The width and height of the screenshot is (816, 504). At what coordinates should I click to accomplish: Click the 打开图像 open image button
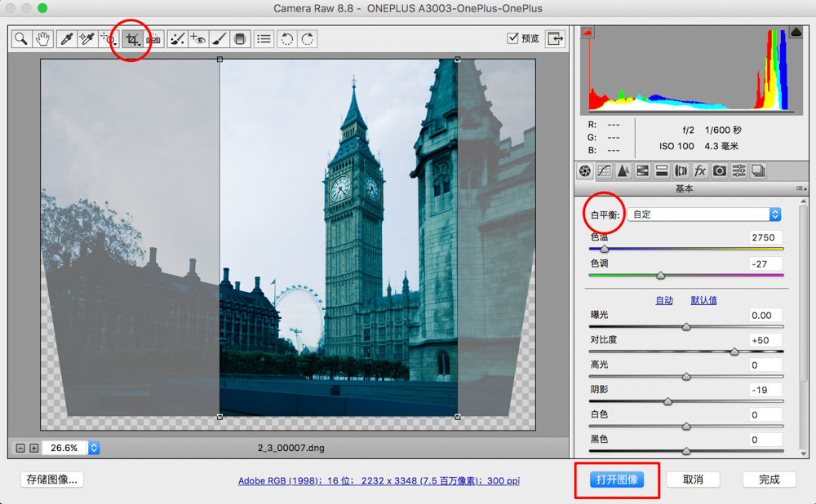click(x=617, y=480)
